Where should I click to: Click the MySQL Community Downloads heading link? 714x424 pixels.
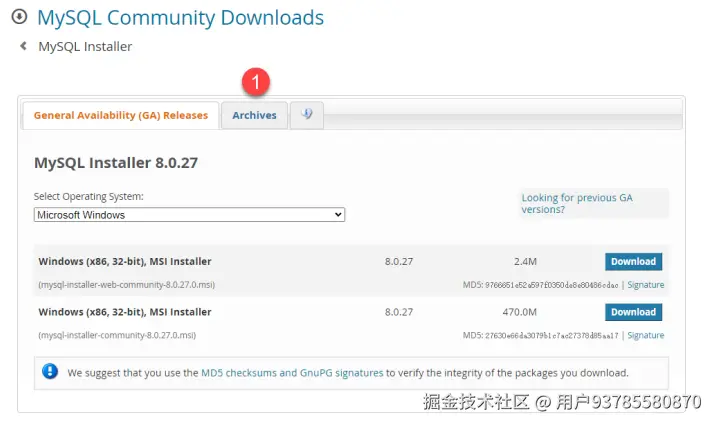[180, 18]
